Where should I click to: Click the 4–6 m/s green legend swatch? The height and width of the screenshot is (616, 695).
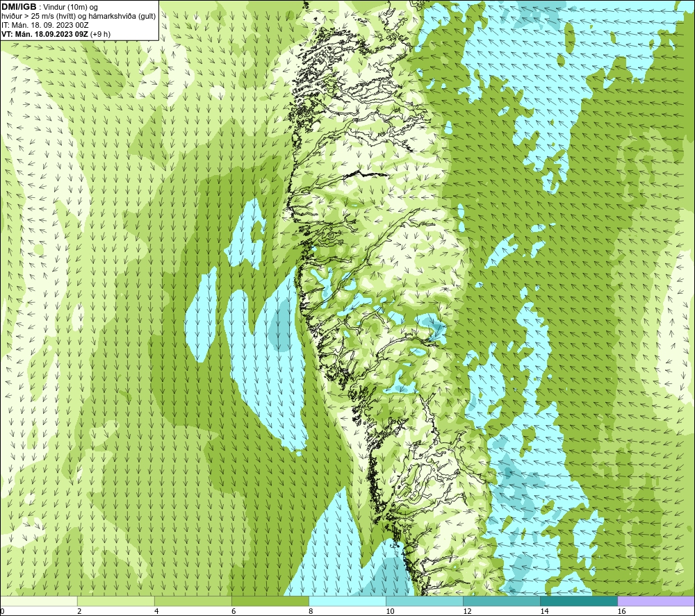(193, 601)
